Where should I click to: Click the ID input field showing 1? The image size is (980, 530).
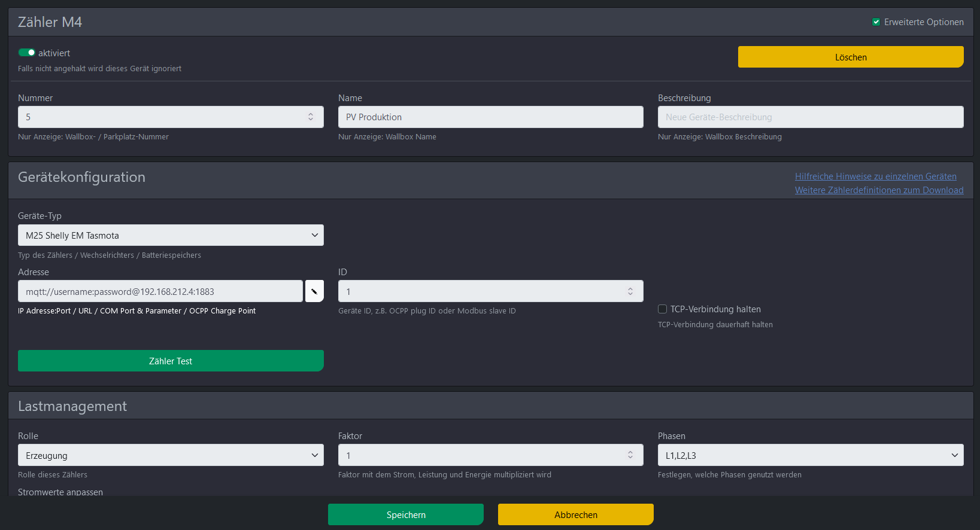[x=491, y=291]
